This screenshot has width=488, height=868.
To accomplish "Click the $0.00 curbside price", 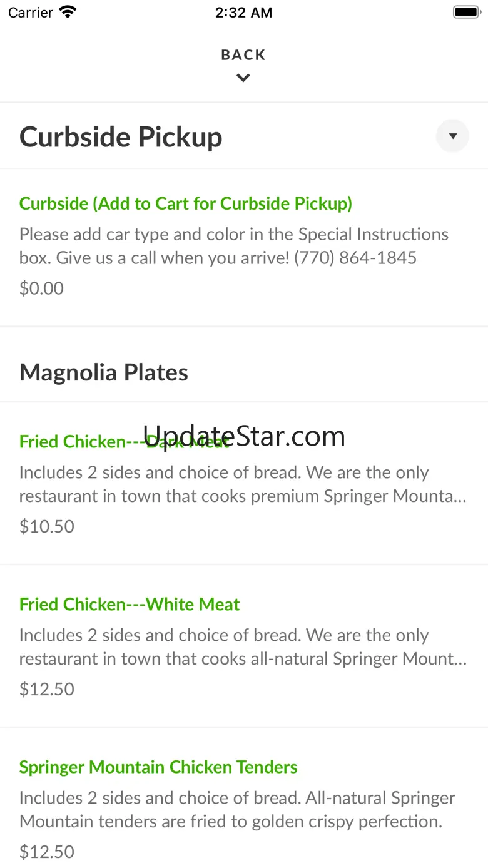I will coord(41,288).
